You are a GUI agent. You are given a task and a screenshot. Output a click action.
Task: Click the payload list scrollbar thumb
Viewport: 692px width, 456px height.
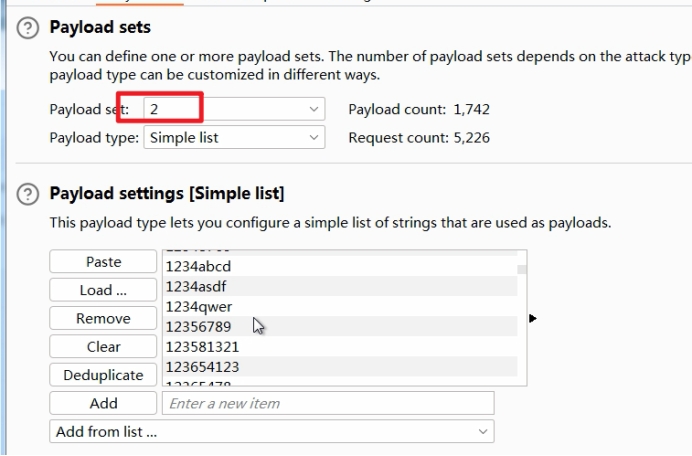tap(521, 269)
